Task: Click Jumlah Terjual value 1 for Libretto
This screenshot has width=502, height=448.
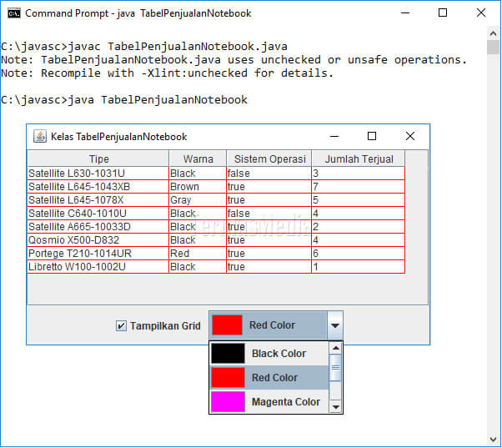Action: [x=359, y=266]
